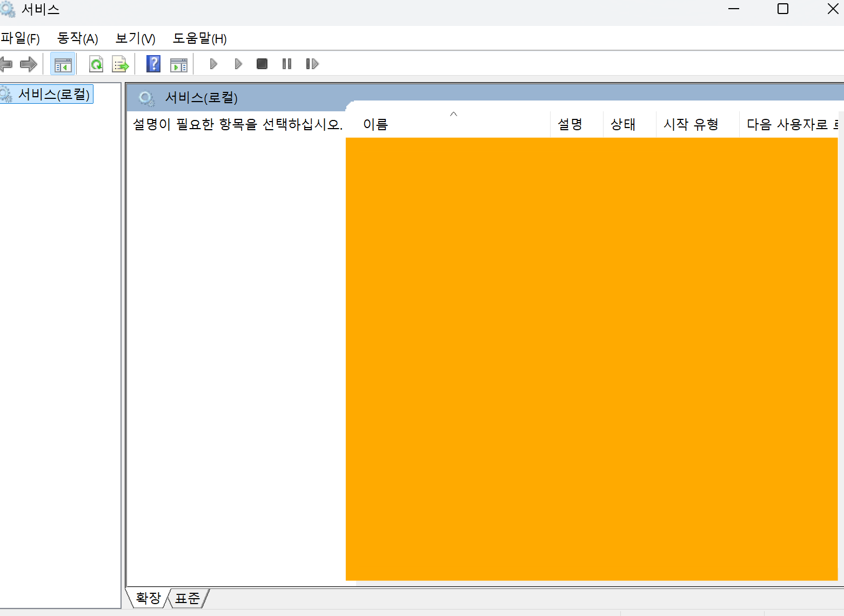Refresh the services list with the green arrow icon
The width and height of the screenshot is (844, 616).
[96, 64]
